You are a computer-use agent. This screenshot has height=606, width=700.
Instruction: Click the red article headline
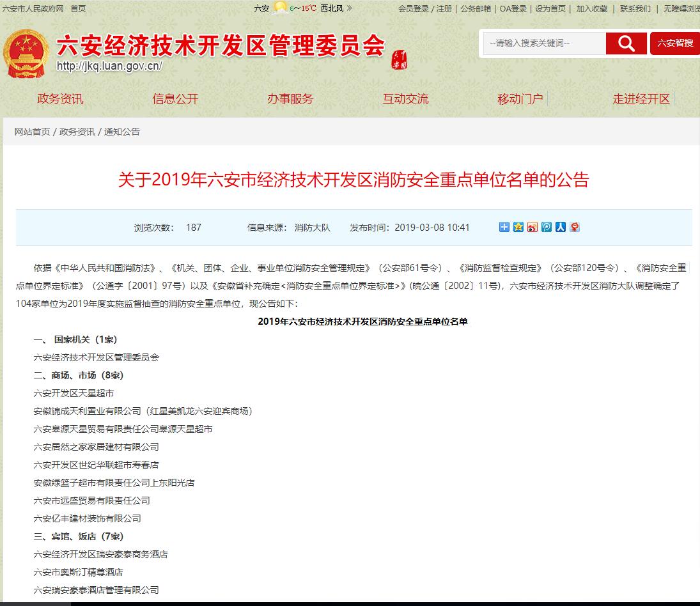[354, 180]
